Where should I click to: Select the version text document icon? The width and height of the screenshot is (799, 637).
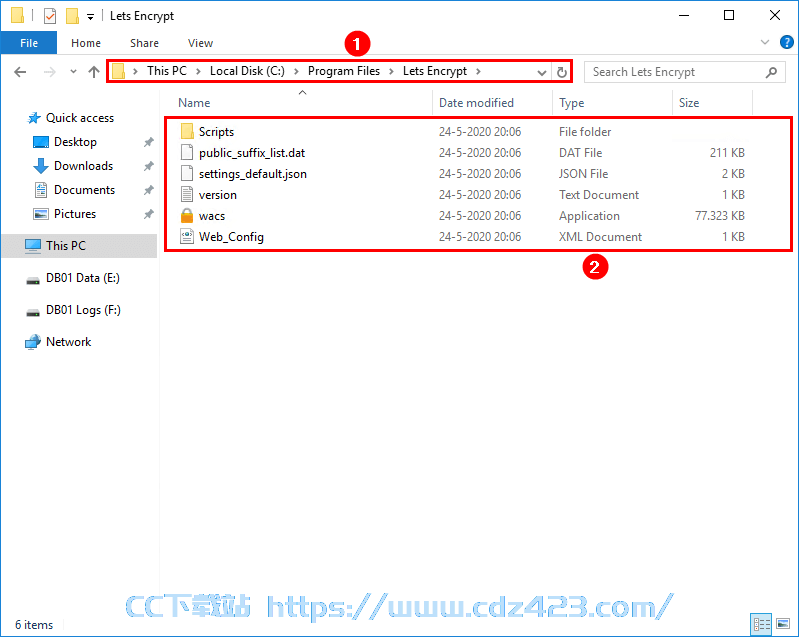click(x=187, y=194)
